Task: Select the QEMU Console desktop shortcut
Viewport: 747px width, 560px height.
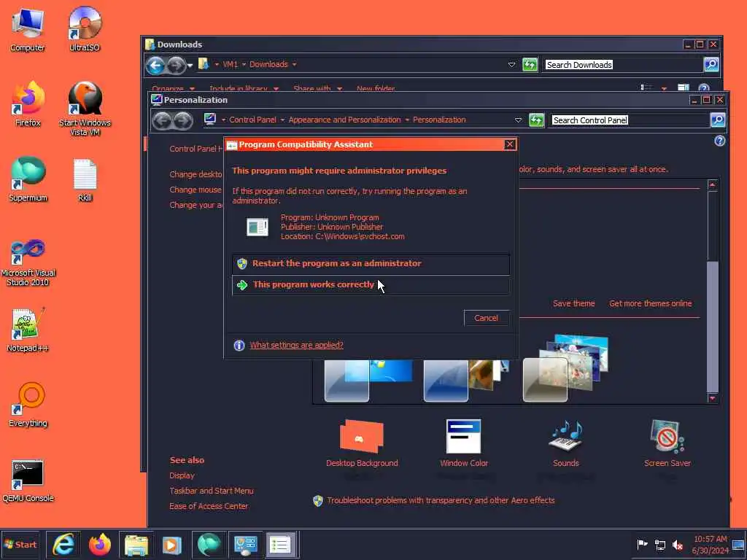Action: [x=28, y=481]
